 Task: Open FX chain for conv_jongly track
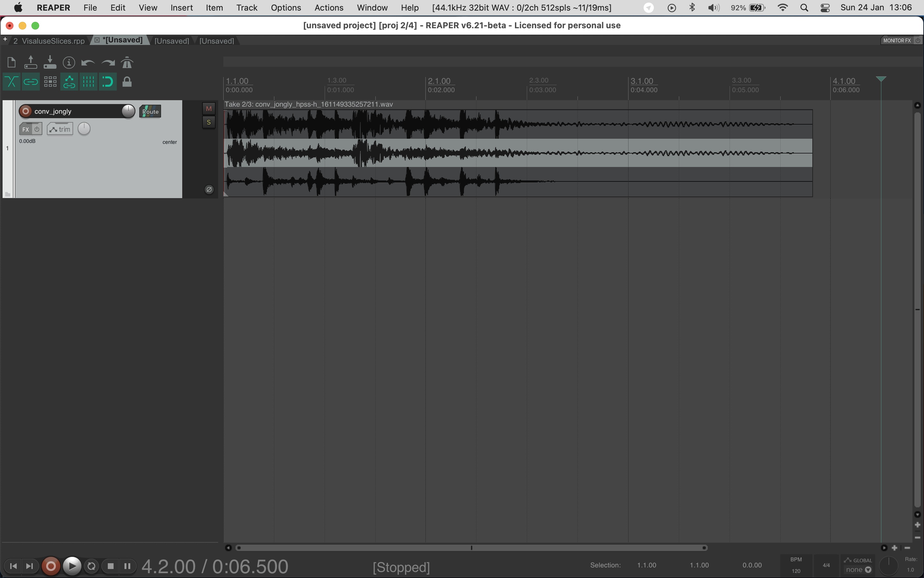[26, 129]
